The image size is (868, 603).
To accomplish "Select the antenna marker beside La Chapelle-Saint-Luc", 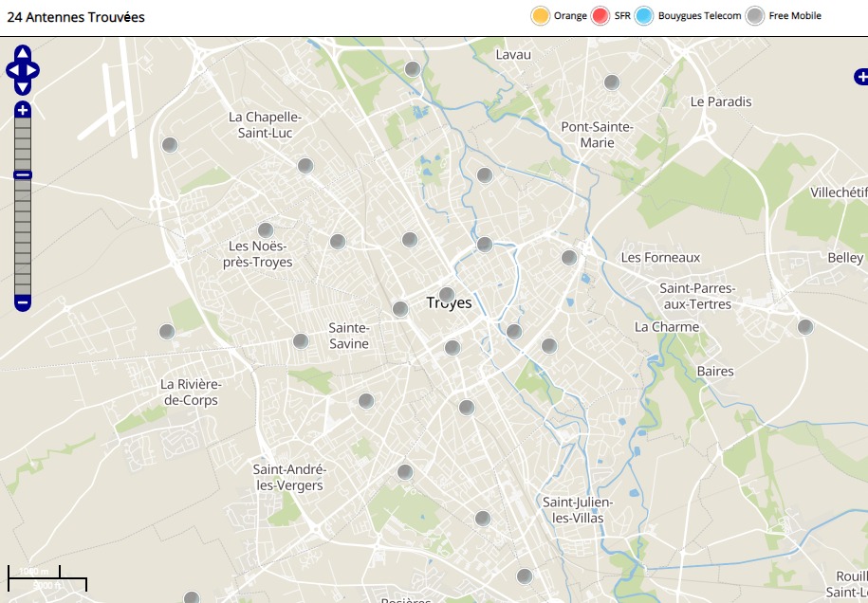I will click(x=305, y=166).
